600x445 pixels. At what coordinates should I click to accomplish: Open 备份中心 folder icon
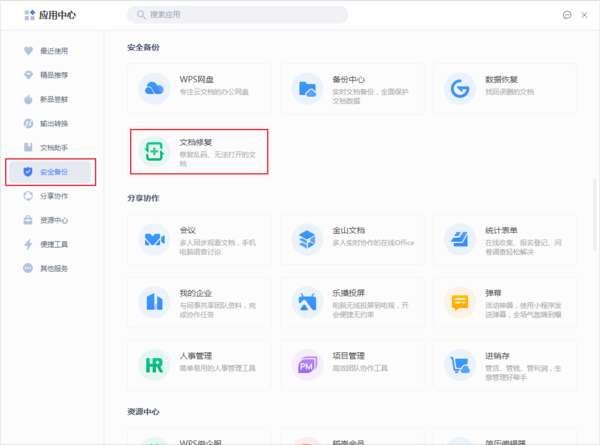coord(307,89)
